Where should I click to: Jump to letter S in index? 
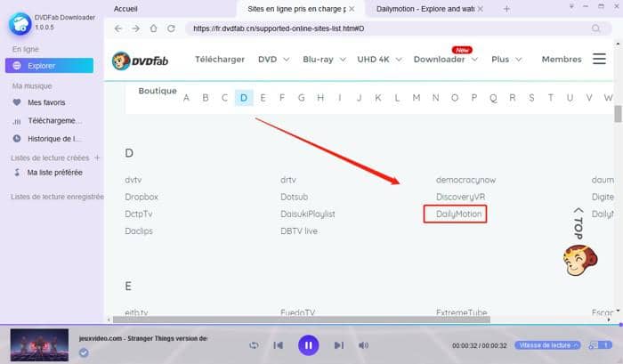tap(531, 98)
